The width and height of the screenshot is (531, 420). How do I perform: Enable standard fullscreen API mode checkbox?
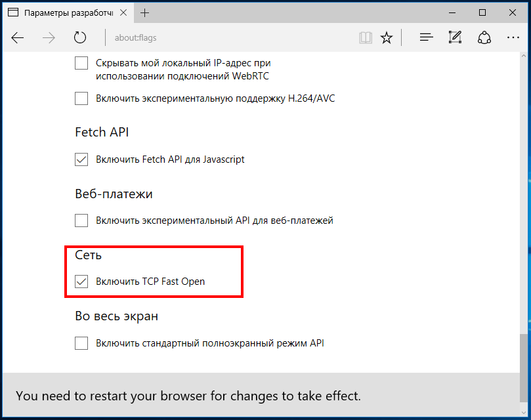point(81,343)
